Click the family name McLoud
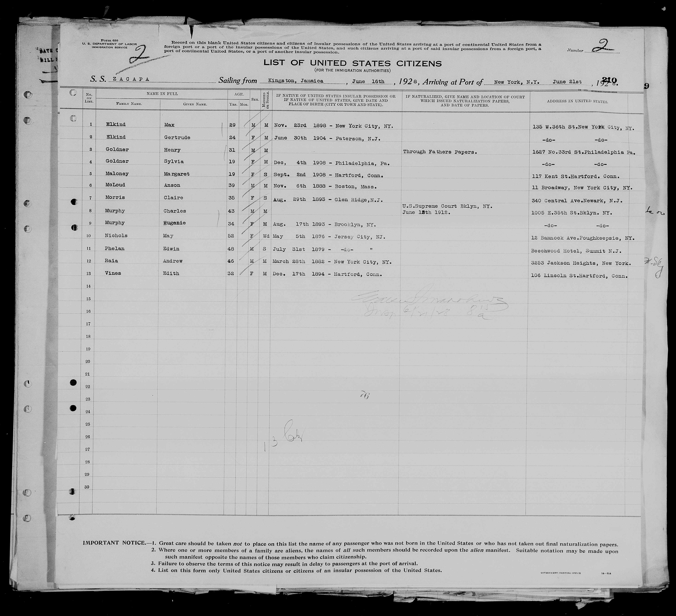This screenshot has width=676, height=616. (x=116, y=185)
